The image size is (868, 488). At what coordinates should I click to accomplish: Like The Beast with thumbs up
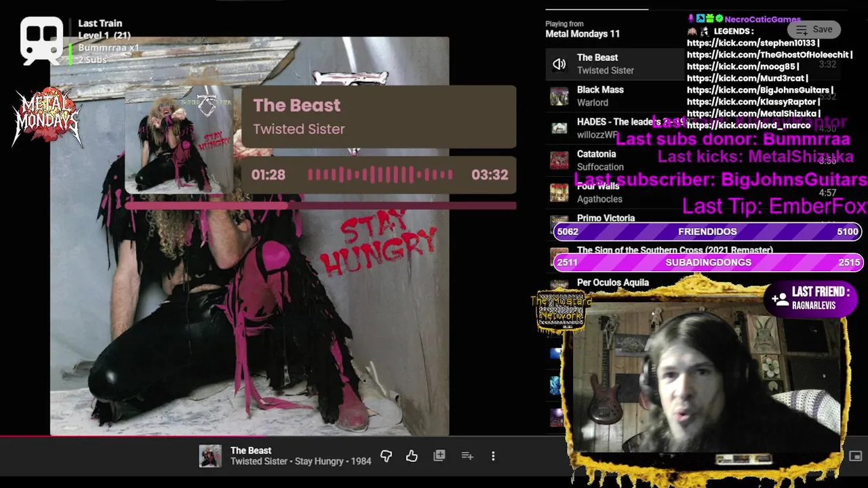(412, 456)
